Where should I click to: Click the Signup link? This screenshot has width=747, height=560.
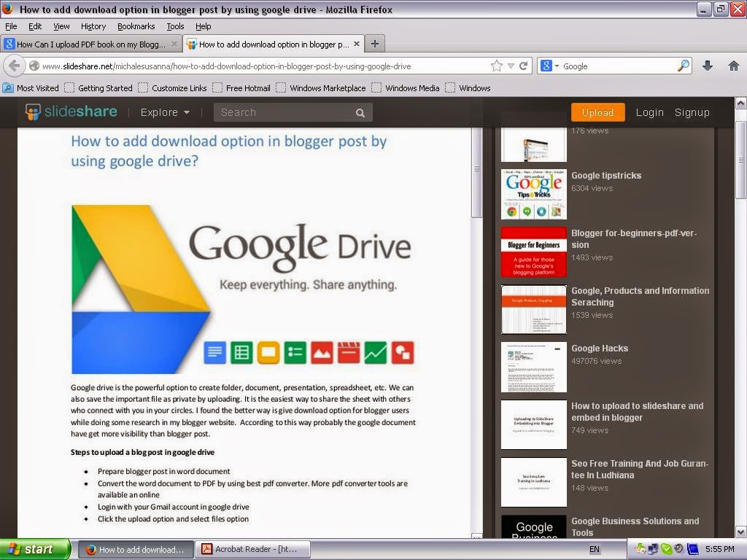coord(692,112)
